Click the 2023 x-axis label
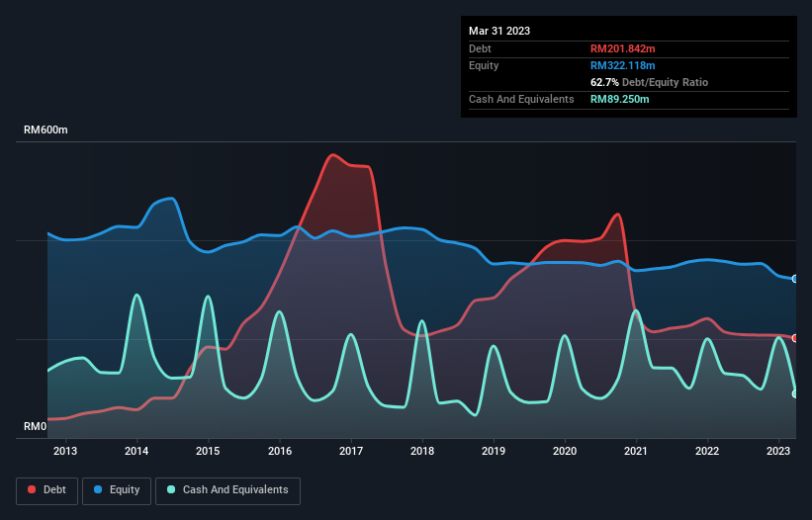The image size is (812, 520). [x=778, y=451]
